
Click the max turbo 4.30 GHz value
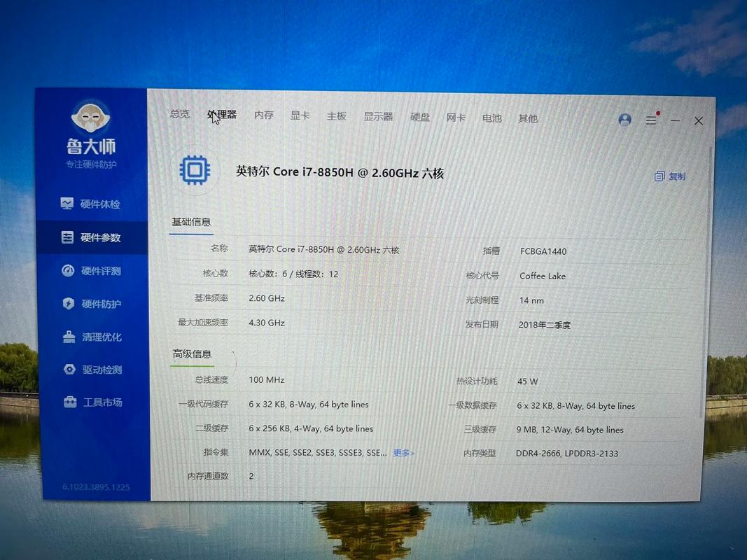coord(266,323)
